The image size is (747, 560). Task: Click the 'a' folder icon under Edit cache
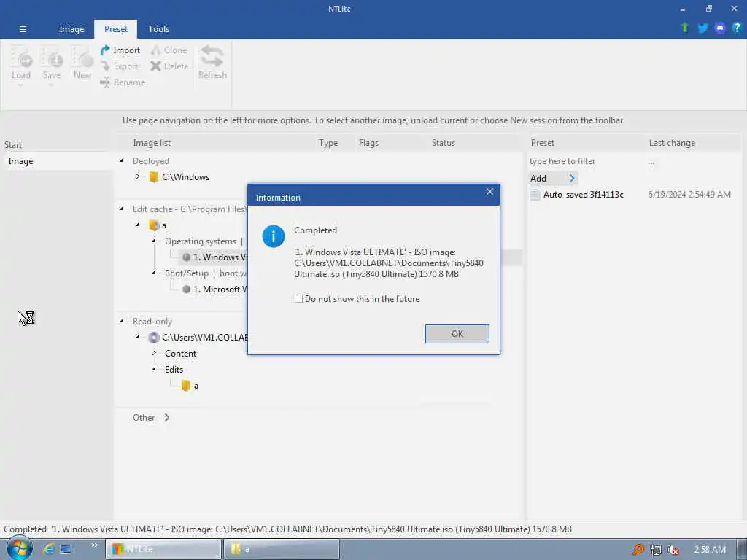pyautogui.click(x=153, y=225)
